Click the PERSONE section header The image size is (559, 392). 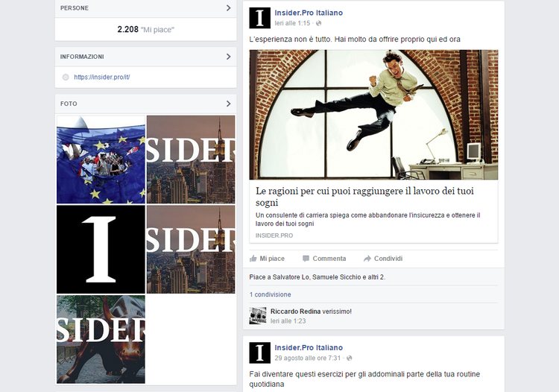(145, 8)
